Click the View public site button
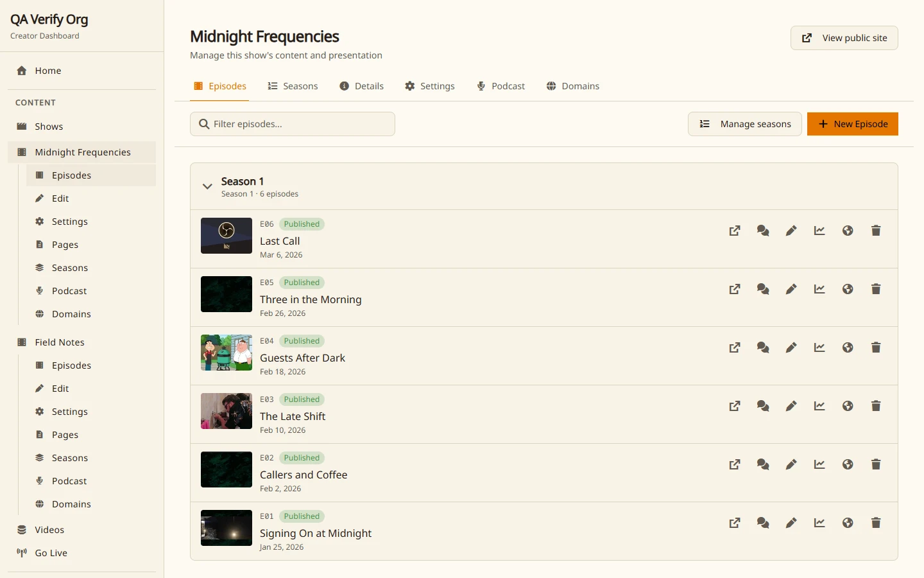The image size is (924, 578). click(844, 38)
